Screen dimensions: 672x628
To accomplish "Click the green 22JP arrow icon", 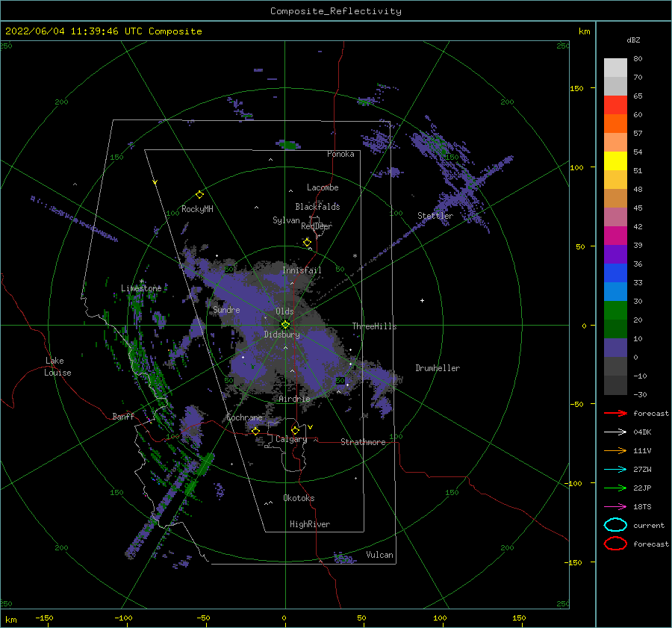I will point(615,488).
